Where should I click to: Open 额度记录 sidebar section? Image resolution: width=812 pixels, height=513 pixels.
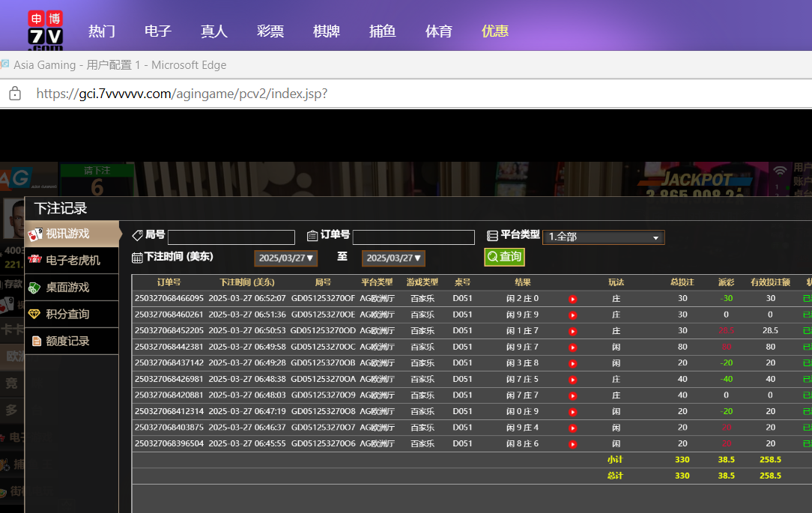(67, 342)
